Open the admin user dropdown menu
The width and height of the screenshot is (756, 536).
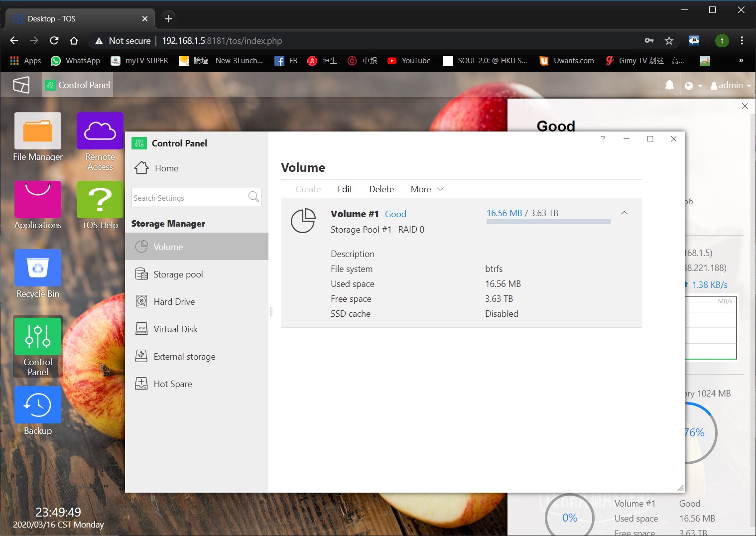coord(730,85)
